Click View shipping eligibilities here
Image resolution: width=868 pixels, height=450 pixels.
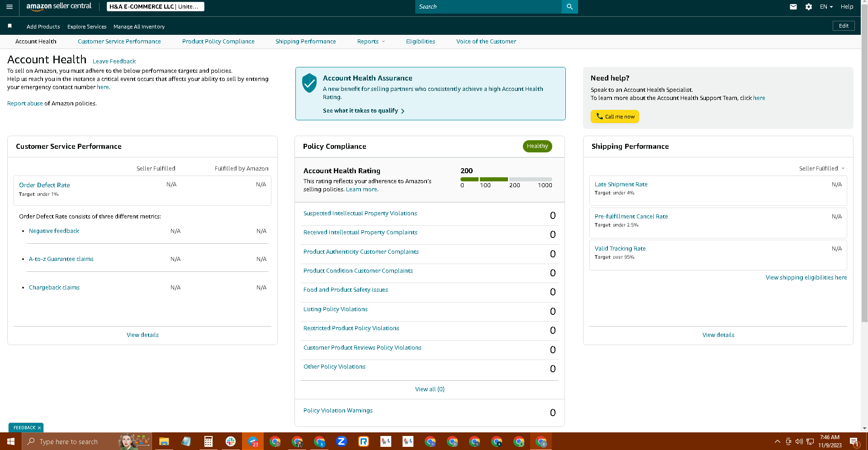[806, 278]
